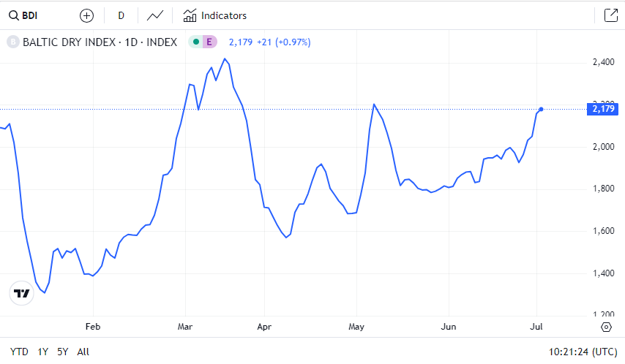Open the Indicators menu

pyautogui.click(x=215, y=15)
